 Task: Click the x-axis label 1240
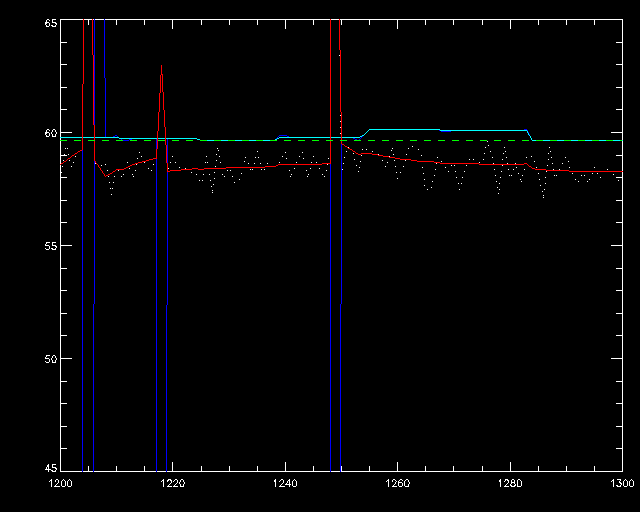point(285,484)
